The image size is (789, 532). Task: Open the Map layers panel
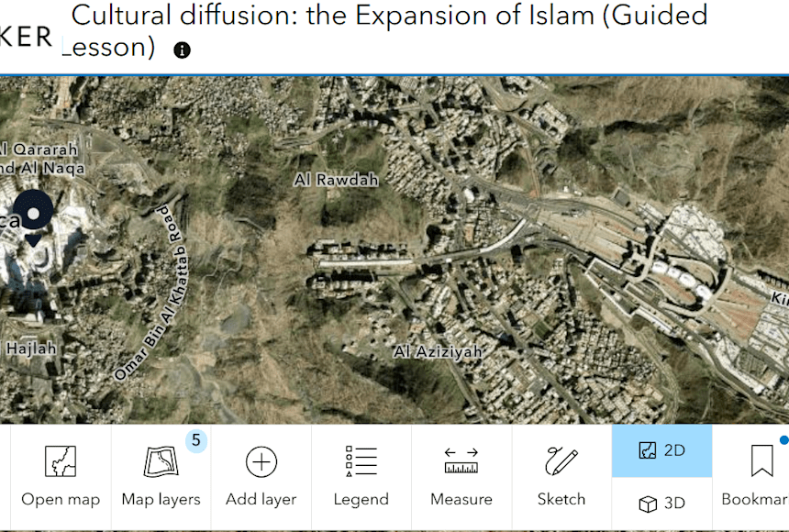[161, 477]
